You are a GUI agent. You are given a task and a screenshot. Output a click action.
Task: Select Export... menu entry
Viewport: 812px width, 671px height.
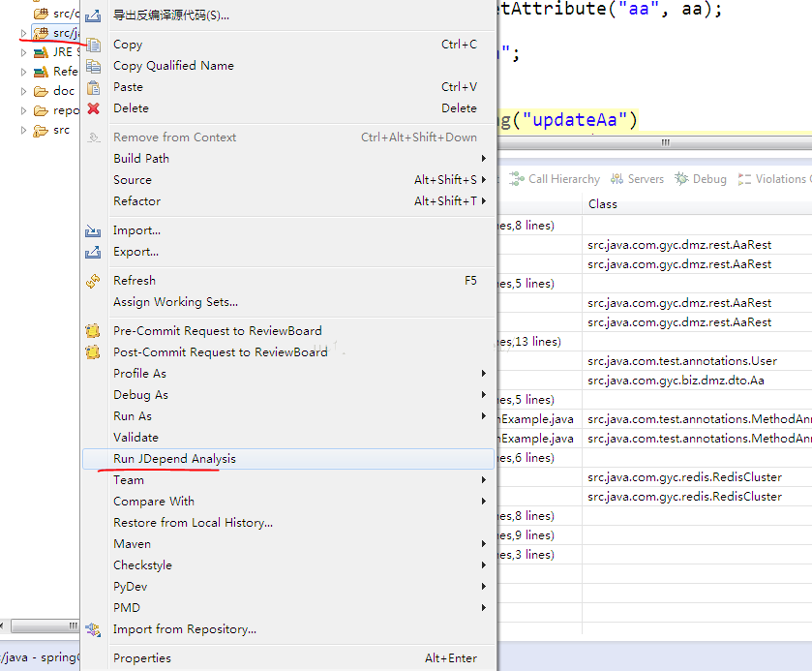(288, 252)
